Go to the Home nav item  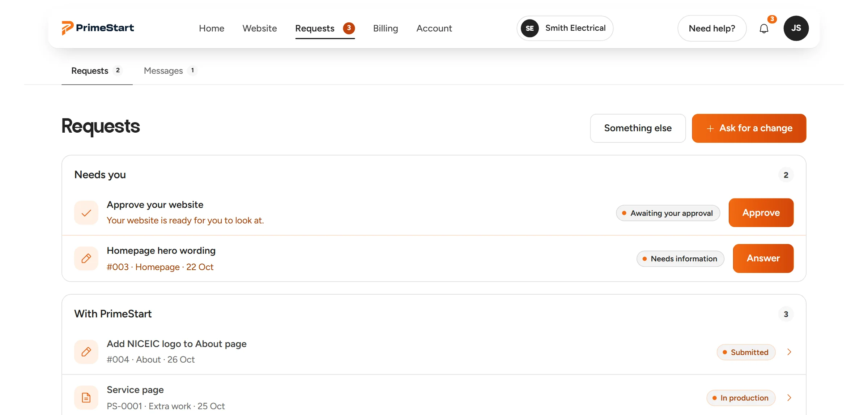212,28
